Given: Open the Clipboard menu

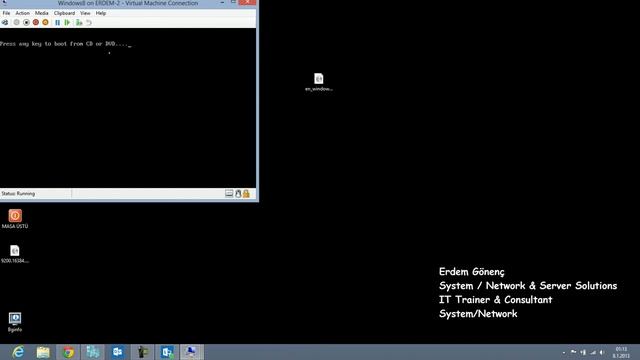Looking at the screenshot, I should [64, 13].
